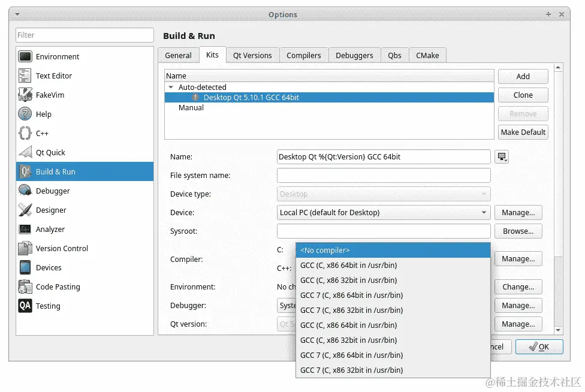
Task: Pick first GCC 7 (C, x86 64bit) entry
Action: [x=393, y=295]
